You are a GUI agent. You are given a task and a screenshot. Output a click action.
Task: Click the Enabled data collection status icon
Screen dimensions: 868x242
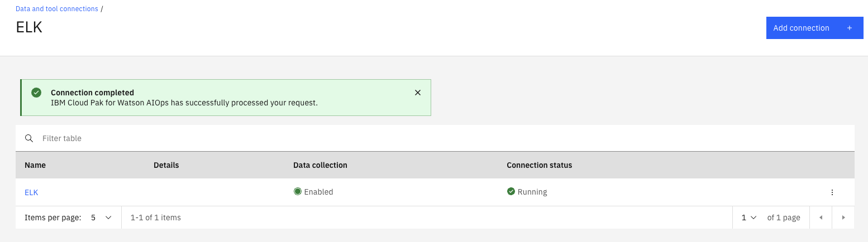(x=298, y=191)
